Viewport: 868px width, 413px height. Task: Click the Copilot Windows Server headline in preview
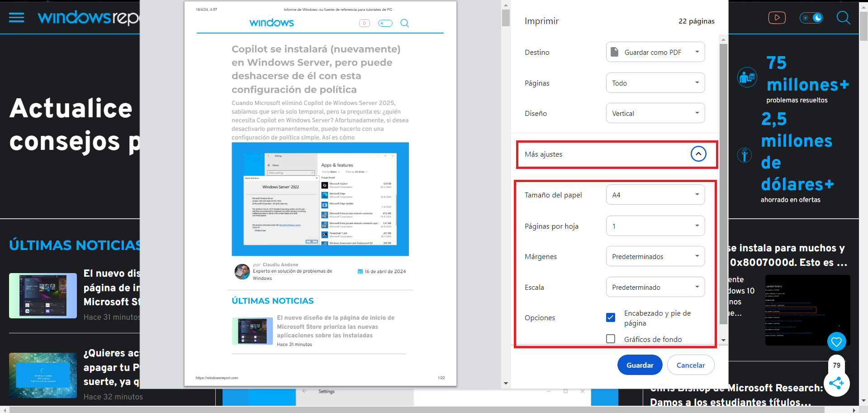316,69
